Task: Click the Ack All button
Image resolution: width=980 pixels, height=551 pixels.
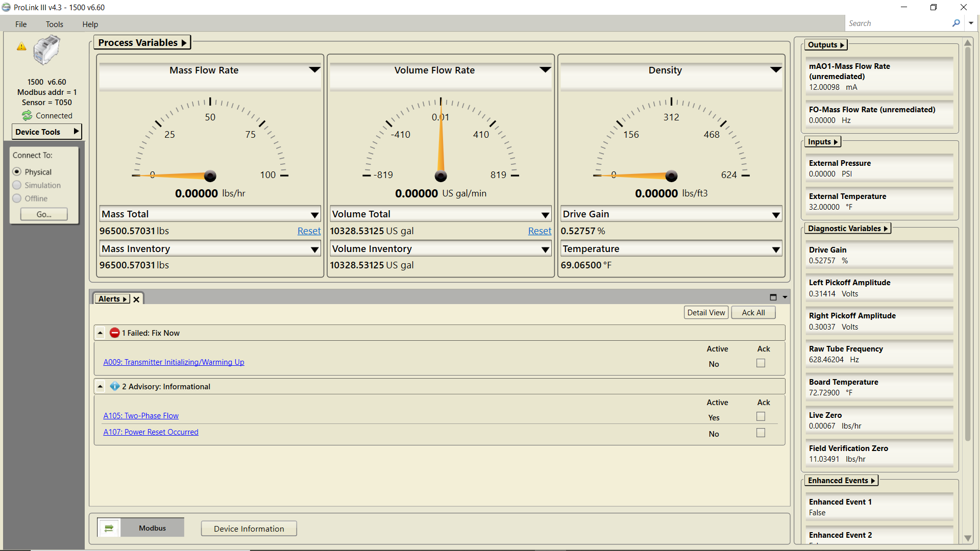Action: 753,312
